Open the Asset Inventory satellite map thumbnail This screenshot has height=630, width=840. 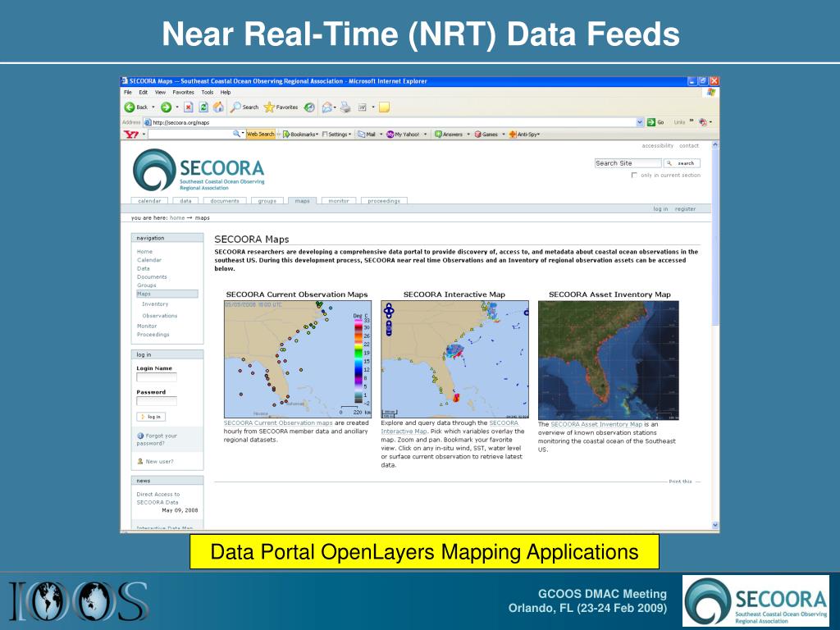tap(609, 360)
